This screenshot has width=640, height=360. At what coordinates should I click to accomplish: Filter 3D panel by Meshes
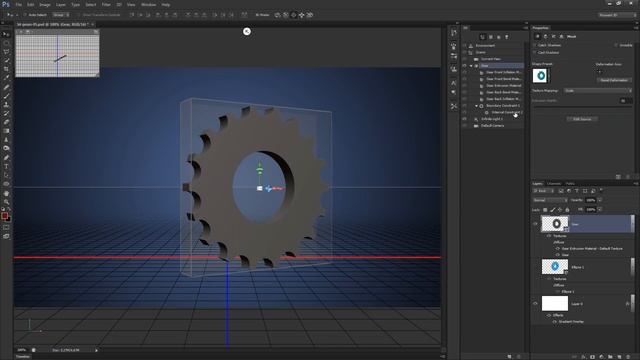coord(491,37)
